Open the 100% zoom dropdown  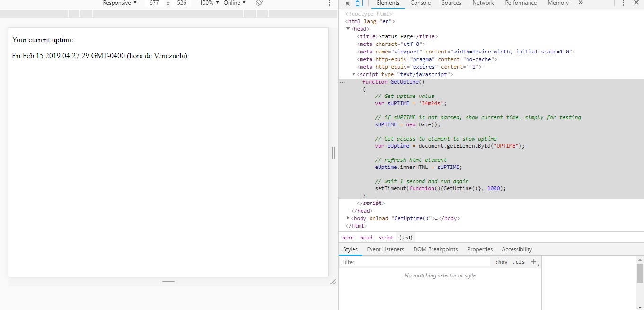(x=209, y=3)
